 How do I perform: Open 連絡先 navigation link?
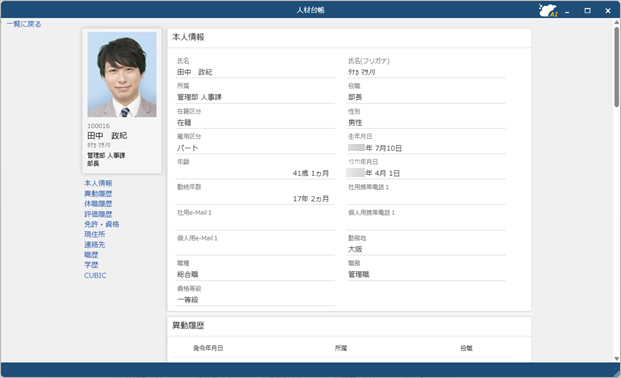click(94, 244)
